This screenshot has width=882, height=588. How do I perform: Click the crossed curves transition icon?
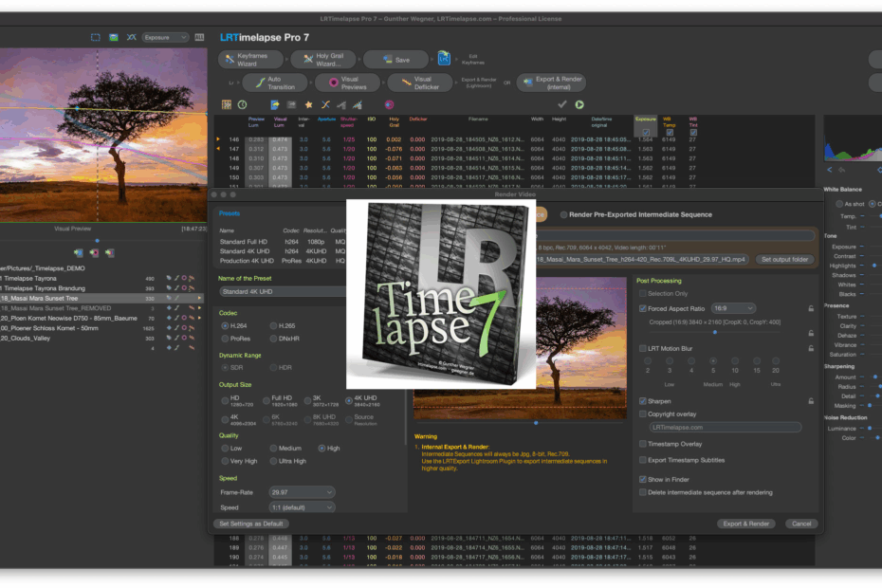(x=325, y=104)
